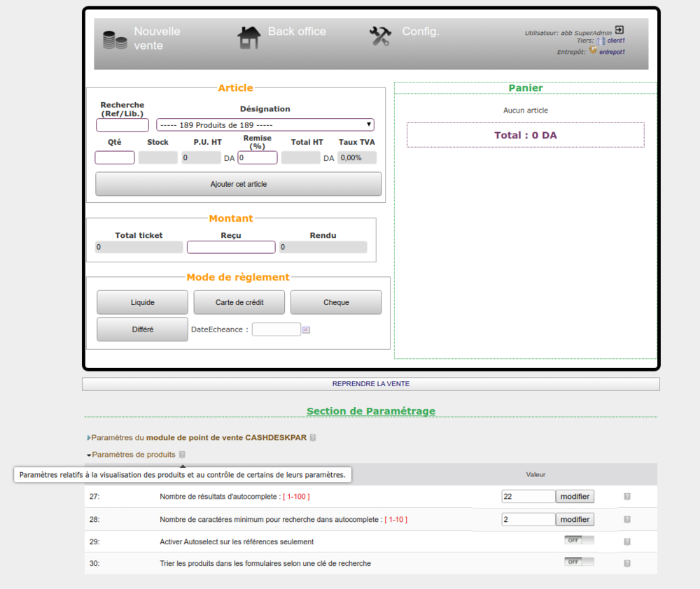Click the client1 Tiers link

(615, 41)
